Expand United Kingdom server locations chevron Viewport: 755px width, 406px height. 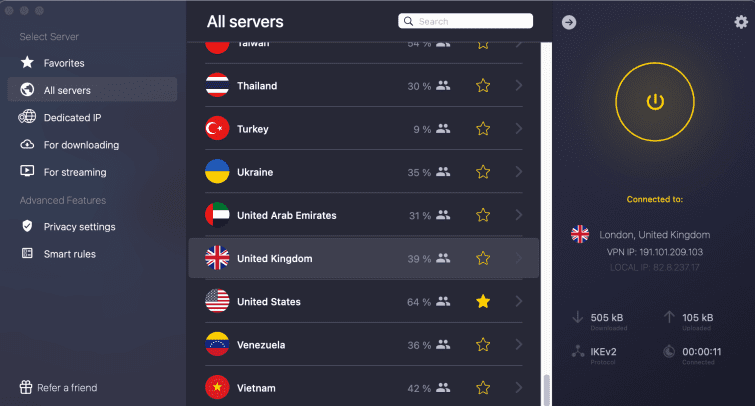(x=519, y=258)
